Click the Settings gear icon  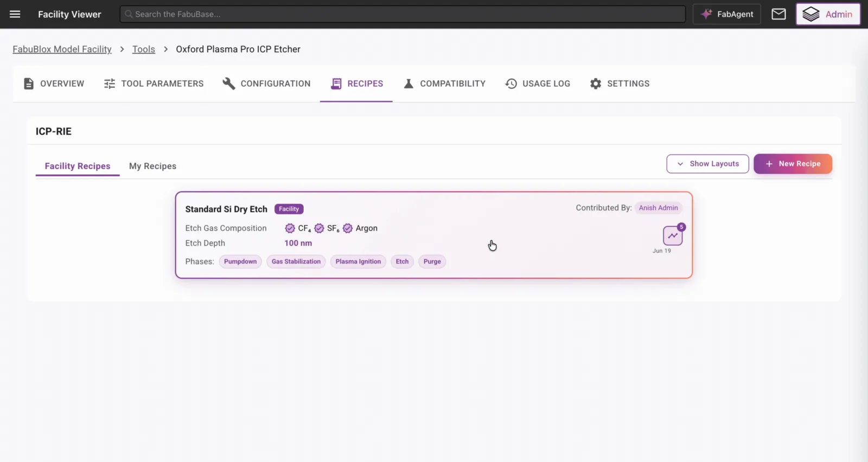pos(596,84)
